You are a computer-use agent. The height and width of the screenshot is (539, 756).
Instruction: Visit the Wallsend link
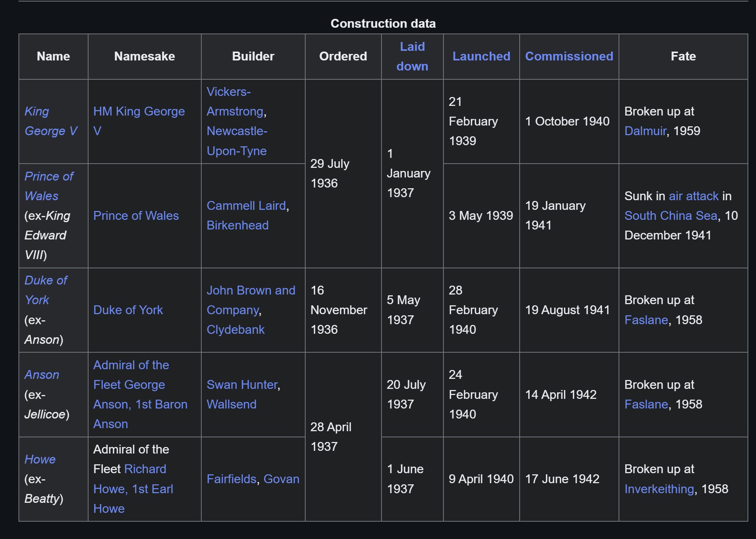click(231, 405)
